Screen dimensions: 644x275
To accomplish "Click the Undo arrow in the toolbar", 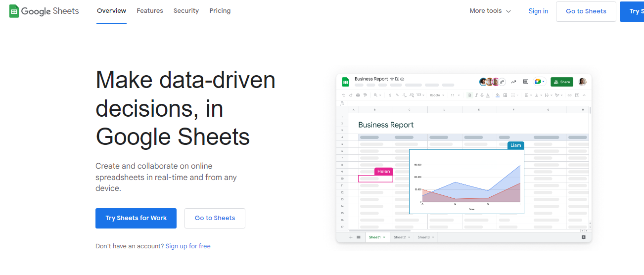I will click(344, 95).
